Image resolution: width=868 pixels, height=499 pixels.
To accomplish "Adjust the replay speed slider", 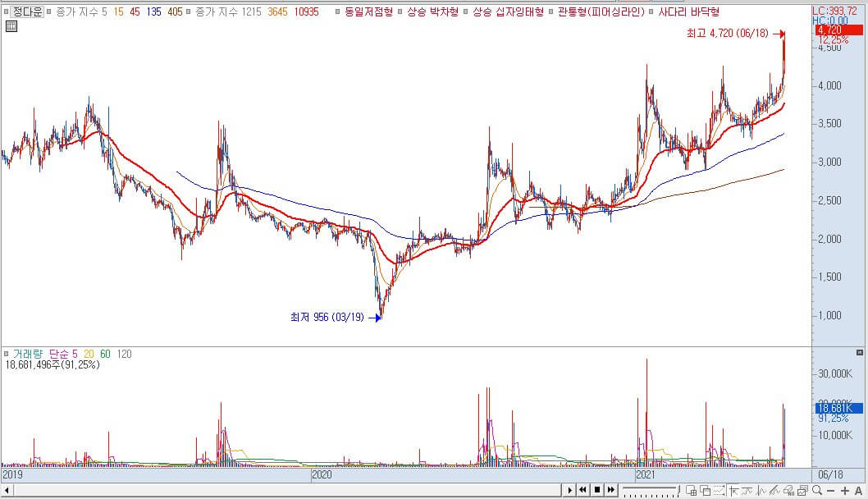I will tap(651, 490).
